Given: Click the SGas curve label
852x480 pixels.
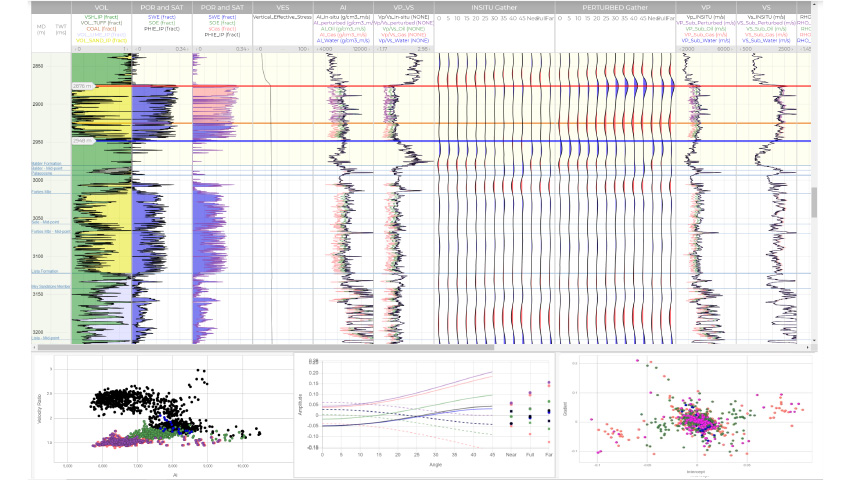Looking at the screenshot, I should point(222,29).
